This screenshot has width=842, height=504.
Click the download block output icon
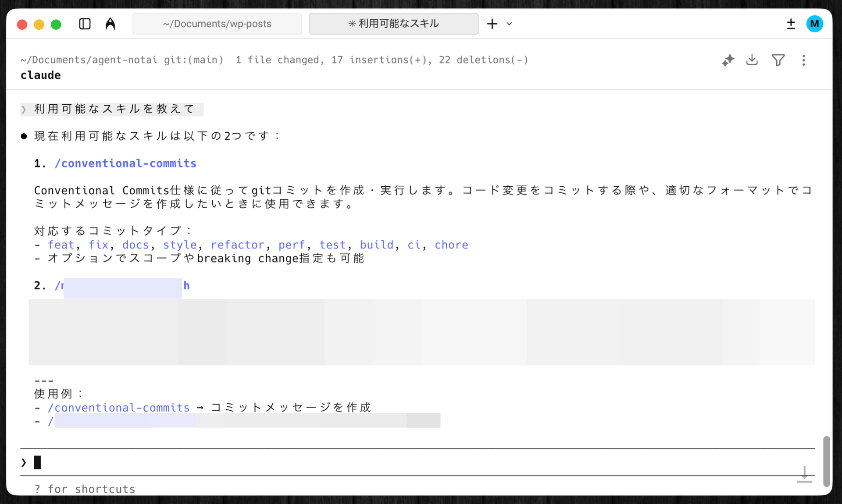(752, 60)
